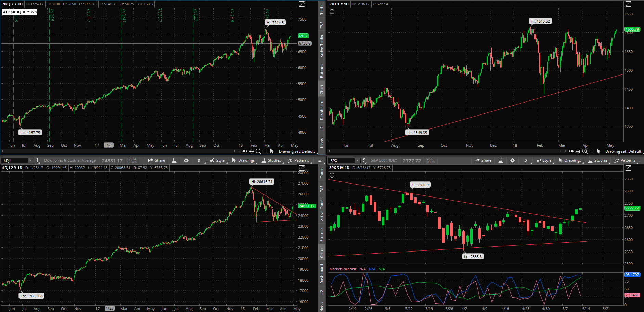Click price scale icon atop NQ chart

302,4
